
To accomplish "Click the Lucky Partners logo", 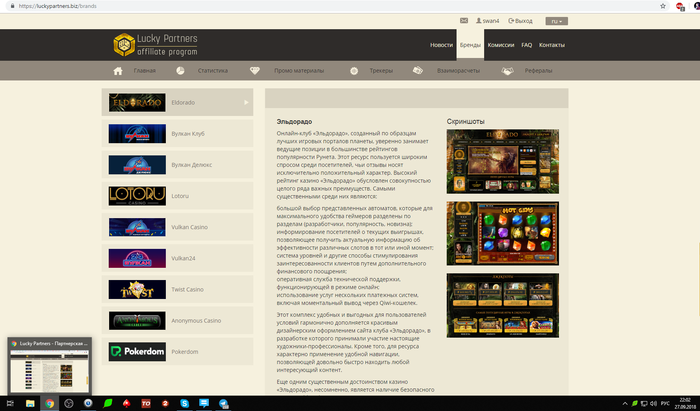I will coord(155,44).
